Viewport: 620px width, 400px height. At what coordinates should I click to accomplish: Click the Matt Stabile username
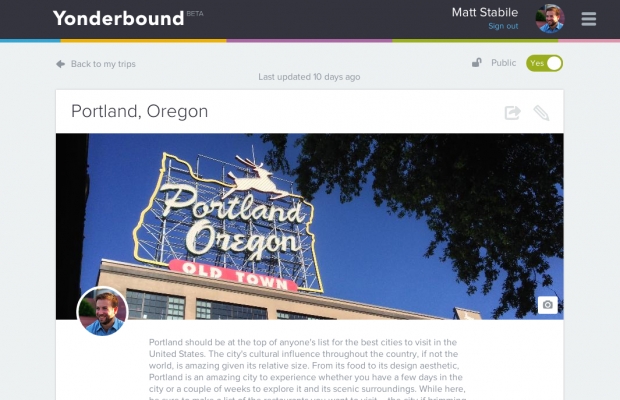coord(485,12)
